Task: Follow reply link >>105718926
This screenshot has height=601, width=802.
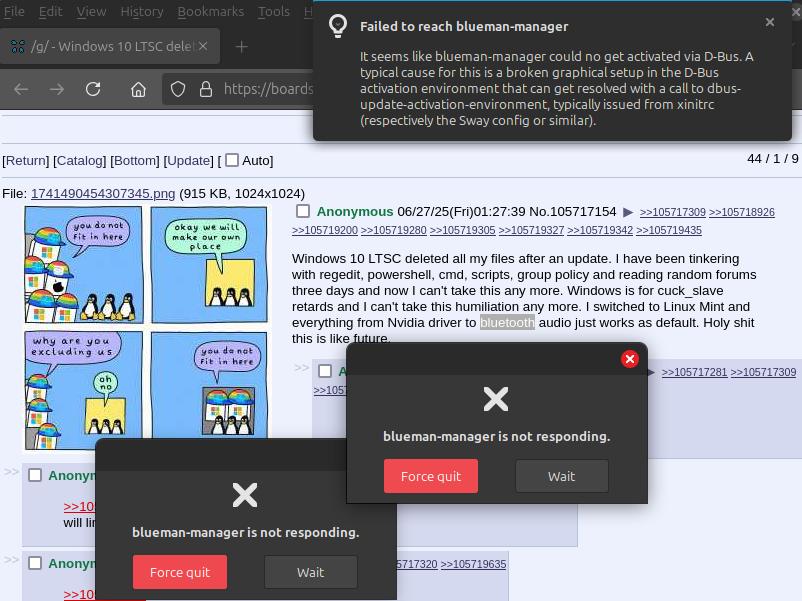Action: tap(742, 212)
